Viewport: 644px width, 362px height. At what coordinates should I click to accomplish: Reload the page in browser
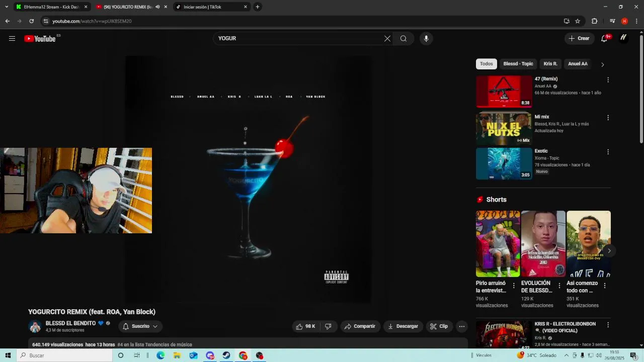click(x=31, y=21)
